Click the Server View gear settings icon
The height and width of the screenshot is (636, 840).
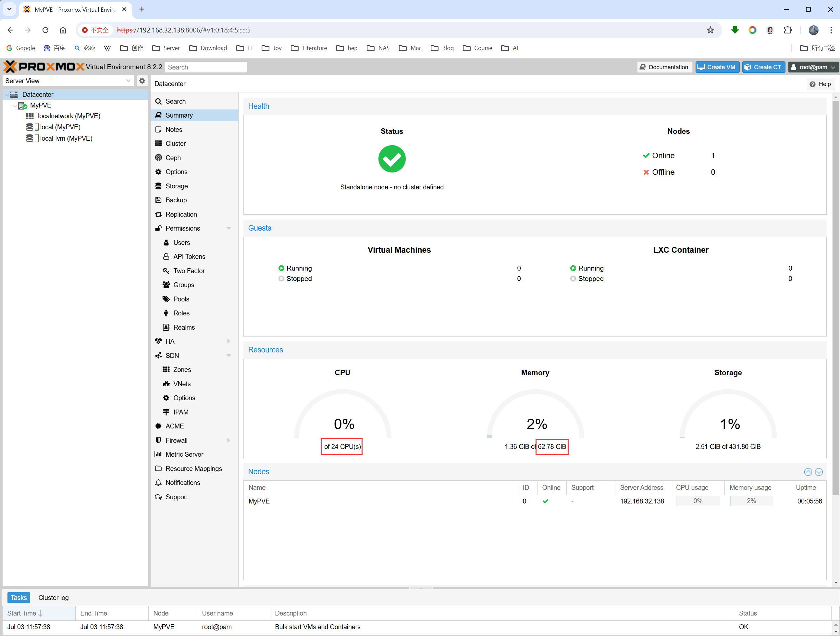click(142, 81)
